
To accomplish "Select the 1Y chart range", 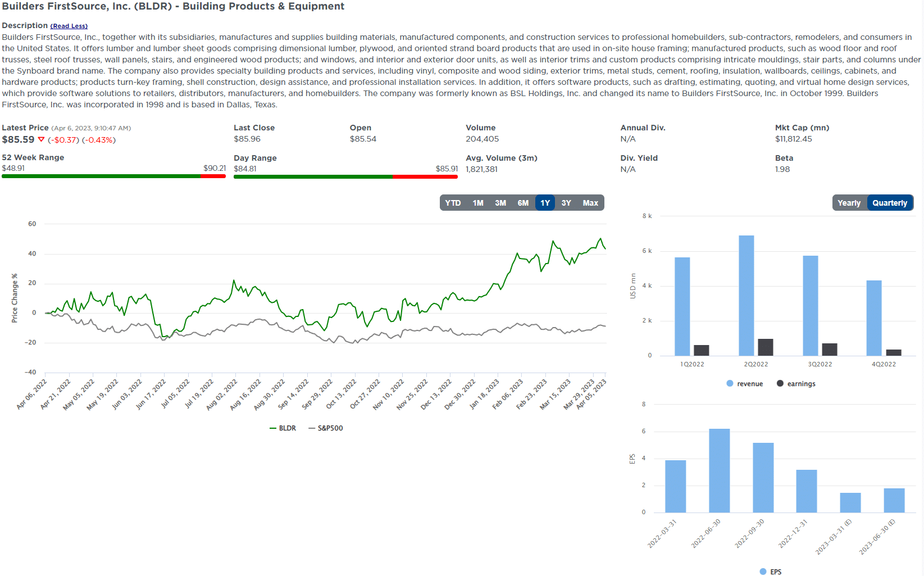I will (545, 203).
